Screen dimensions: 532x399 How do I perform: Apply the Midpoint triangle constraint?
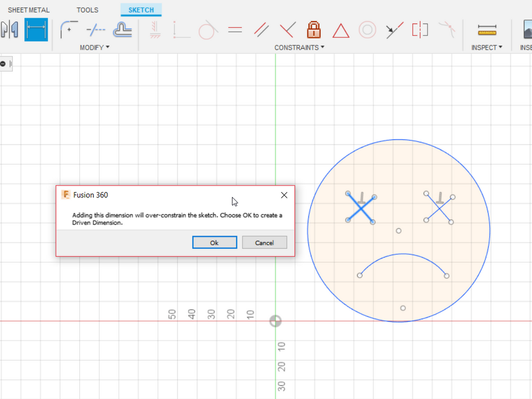point(340,30)
